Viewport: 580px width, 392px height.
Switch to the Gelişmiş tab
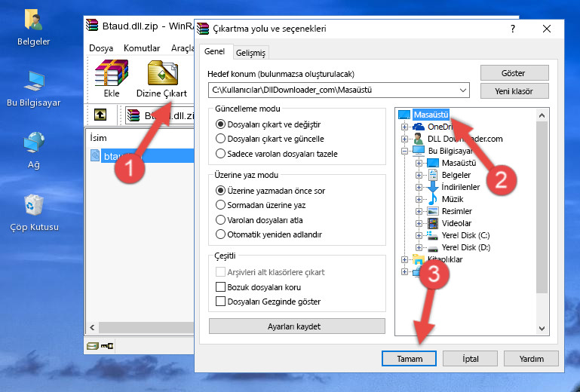point(251,53)
